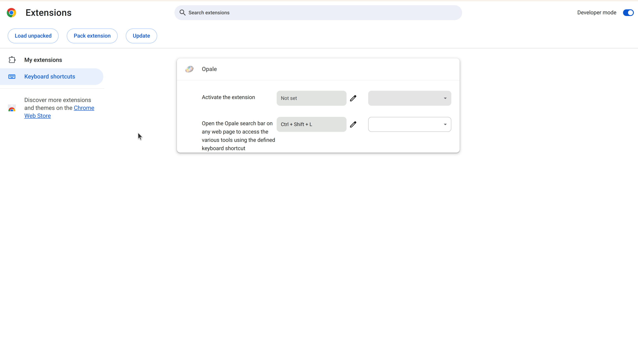This screenshot has width=638, height=364.
Task: Click the Load unpacked button
Action: pos(33,36)
